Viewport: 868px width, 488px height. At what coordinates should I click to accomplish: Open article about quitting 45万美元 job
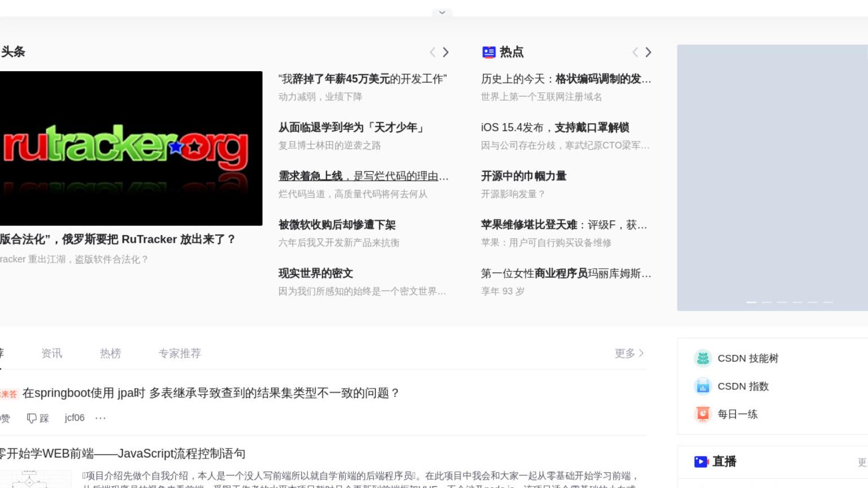click(362, 79)
